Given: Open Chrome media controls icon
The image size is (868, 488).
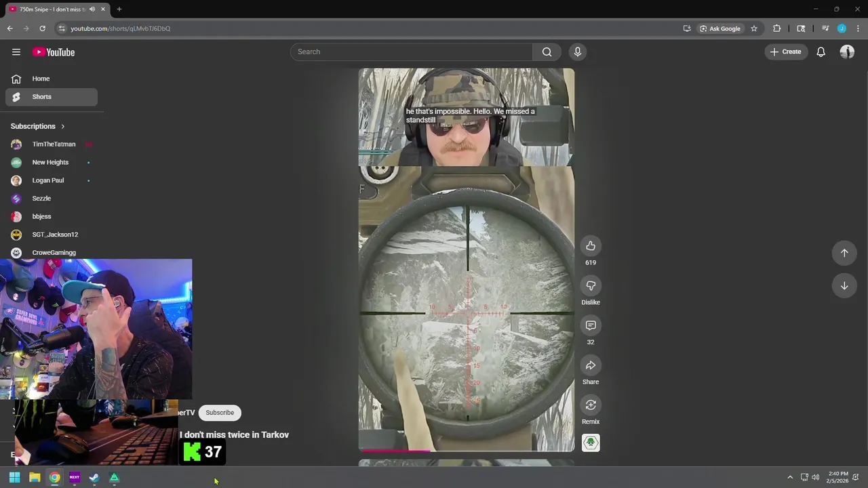Looking at the screenshot, I should click(x=825, y=28).
